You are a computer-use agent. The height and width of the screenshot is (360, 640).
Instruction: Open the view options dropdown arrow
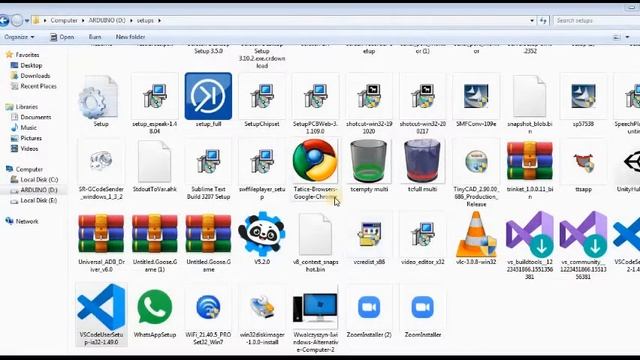click(627, 37)
